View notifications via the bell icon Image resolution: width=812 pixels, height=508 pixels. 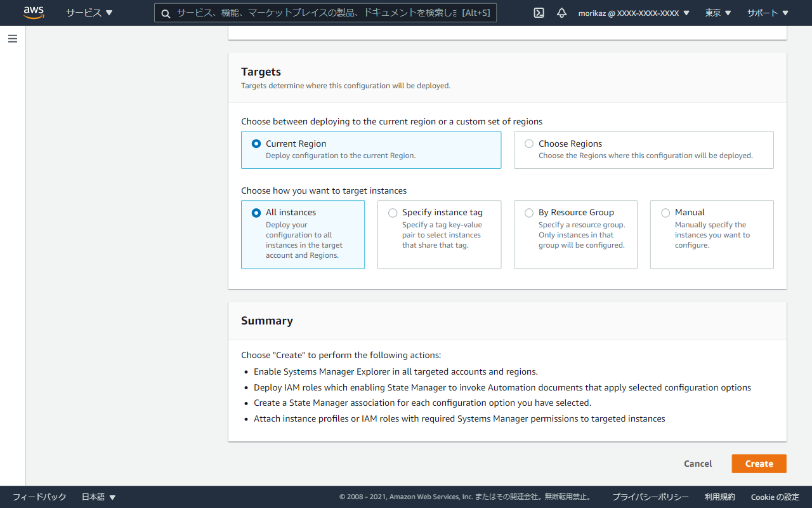(x=561, y=13)
